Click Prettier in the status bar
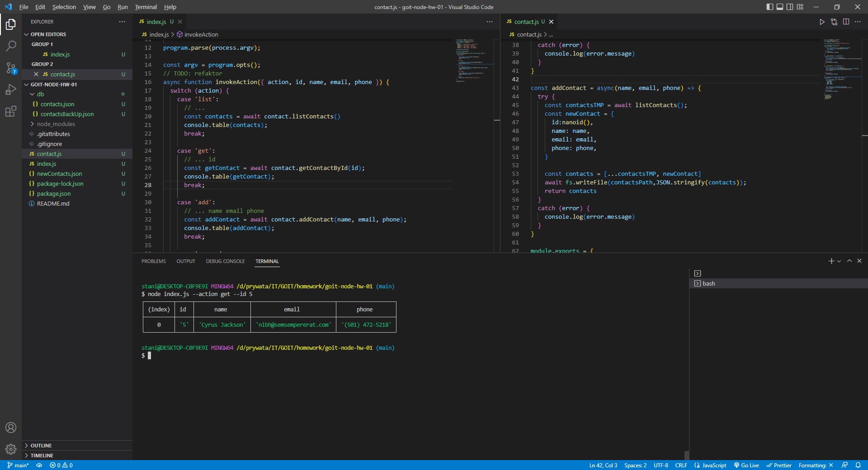This screenshot has width=868, height=470. coord(779,465)
